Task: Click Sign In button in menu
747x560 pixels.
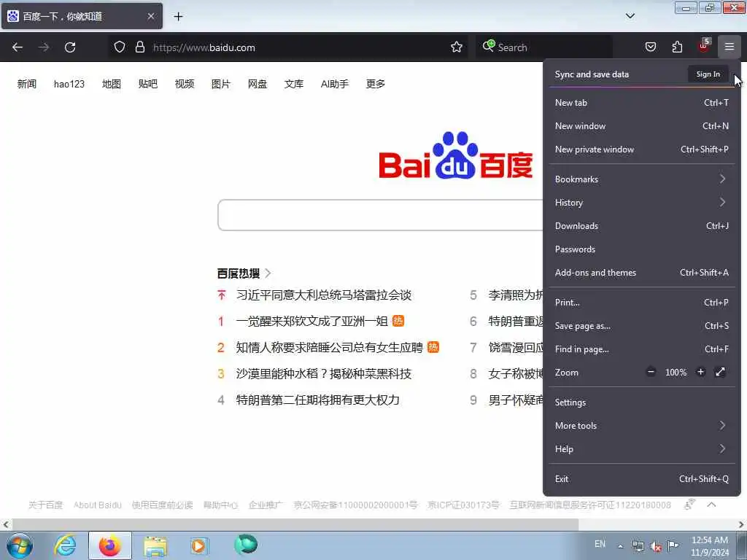Action: tap(708, 74)
